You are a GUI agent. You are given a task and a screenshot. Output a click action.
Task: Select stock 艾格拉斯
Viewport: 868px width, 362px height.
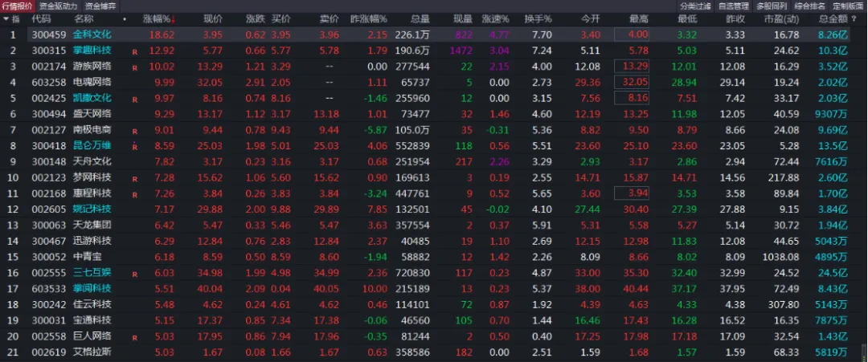pos(92,352)
